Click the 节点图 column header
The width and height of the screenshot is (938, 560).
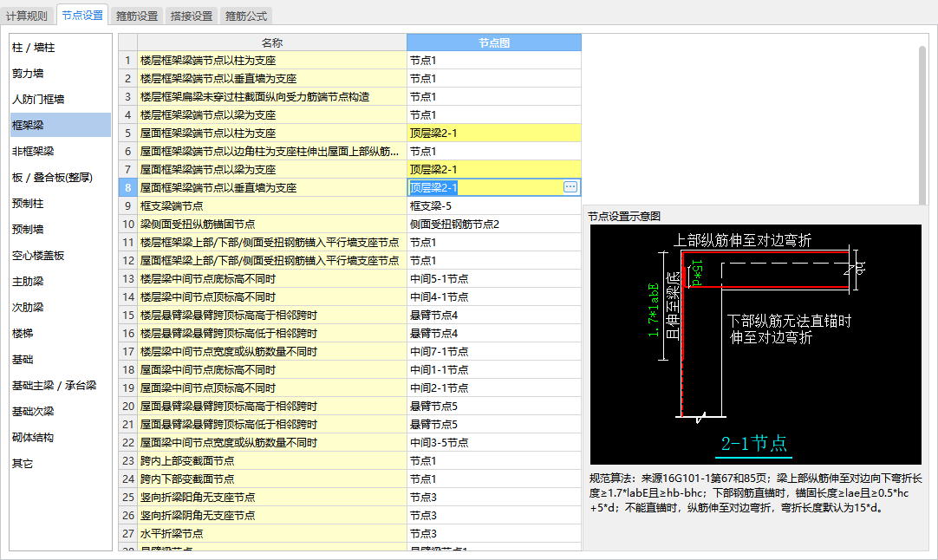pyautogui.click(x=494, y=42)
